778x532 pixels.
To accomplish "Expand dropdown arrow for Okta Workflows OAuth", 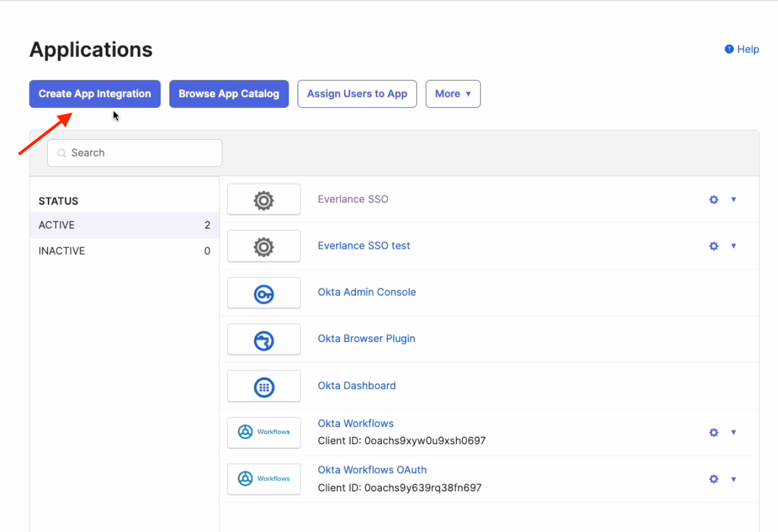I will pos(734,479).
